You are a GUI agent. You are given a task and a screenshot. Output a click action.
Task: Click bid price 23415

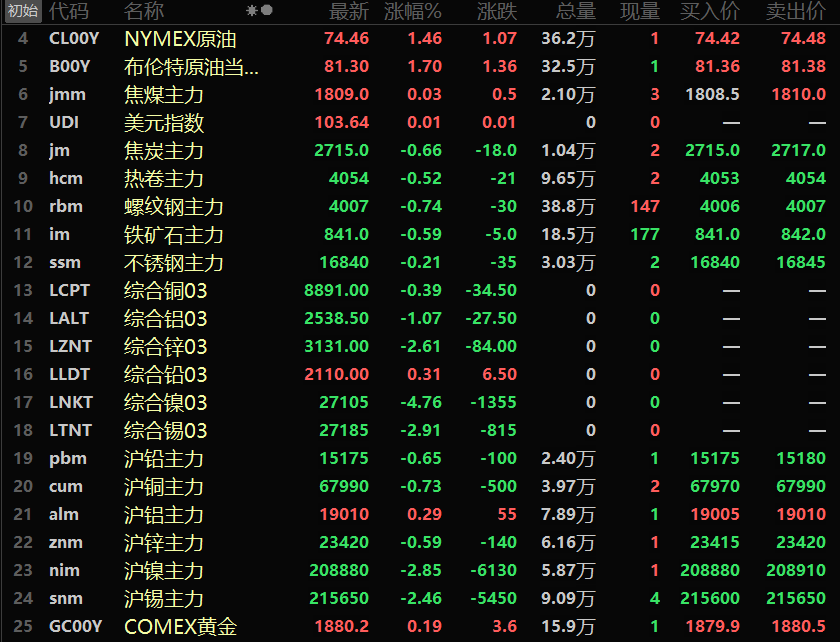point(715,542)
